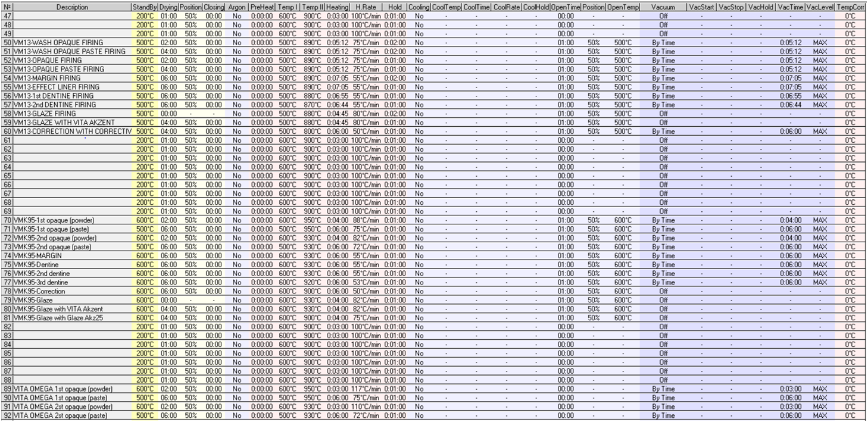Click the StandBy column header
Image resolution: width=868 pixels, height=422 pixels.
(145, 7)
